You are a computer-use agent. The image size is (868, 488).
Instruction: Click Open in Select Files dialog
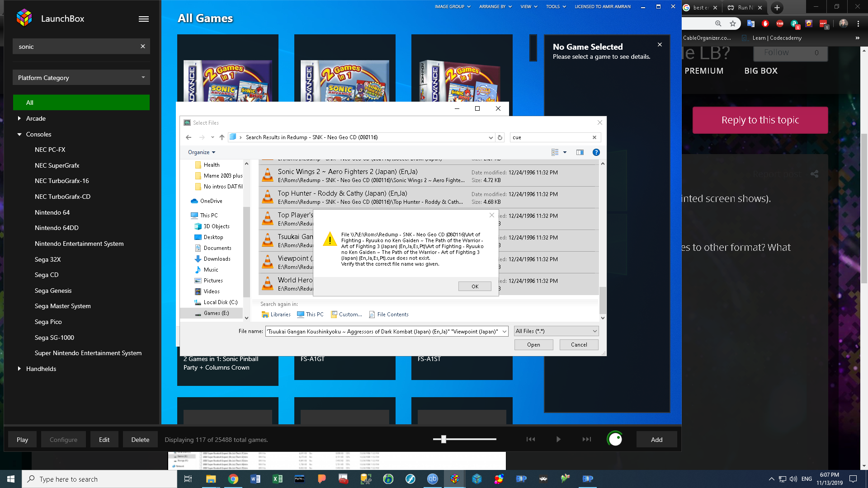[533, 345]
